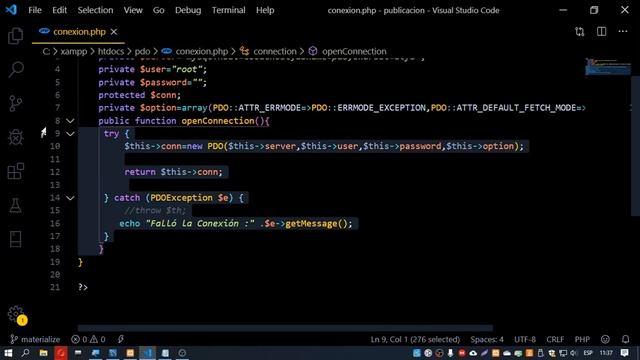
Task: Open the Edit menu
Action: [60, 10]
